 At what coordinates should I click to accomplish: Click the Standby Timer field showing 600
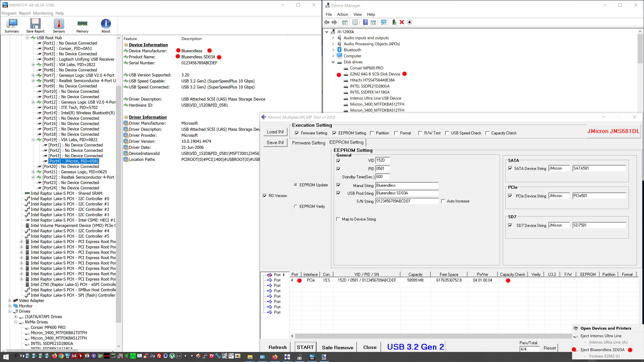pos(382,177)
